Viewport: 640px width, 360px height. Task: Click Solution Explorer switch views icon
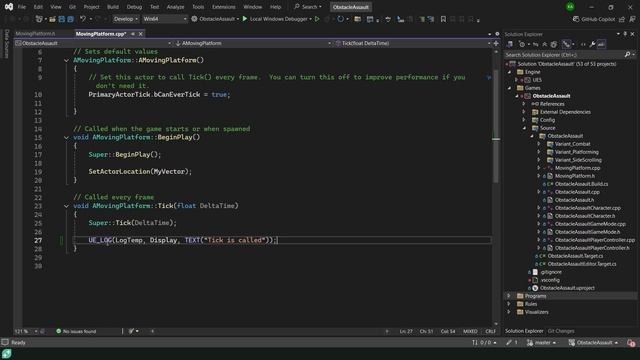coord(510,44)
